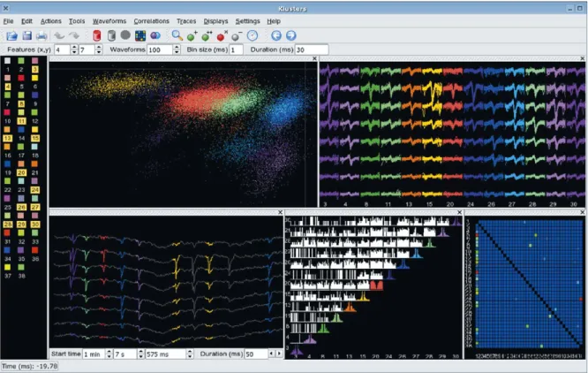Image resolution: width=588 pixels, height=373 pixels.
Task: Open the Tools menu
Action: pos(77,21)
